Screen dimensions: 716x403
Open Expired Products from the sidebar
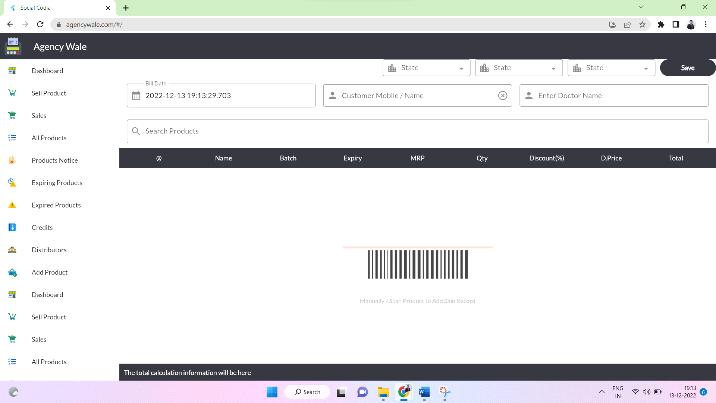click(56, 205)
